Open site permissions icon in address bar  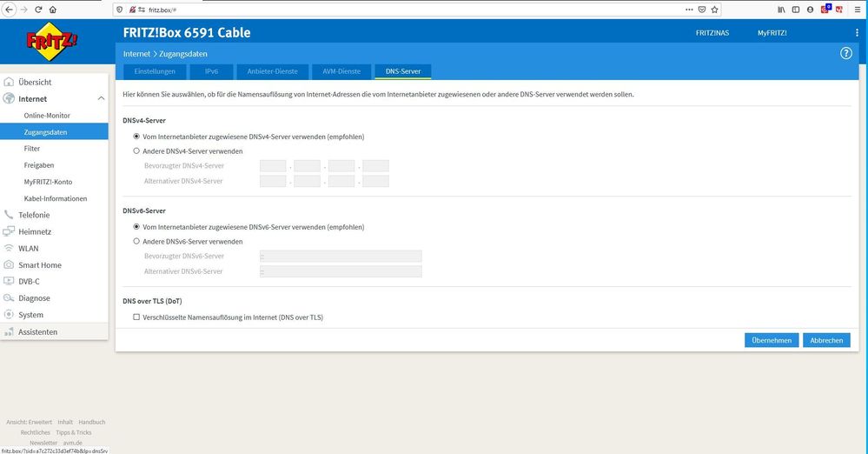pos(142,10)
